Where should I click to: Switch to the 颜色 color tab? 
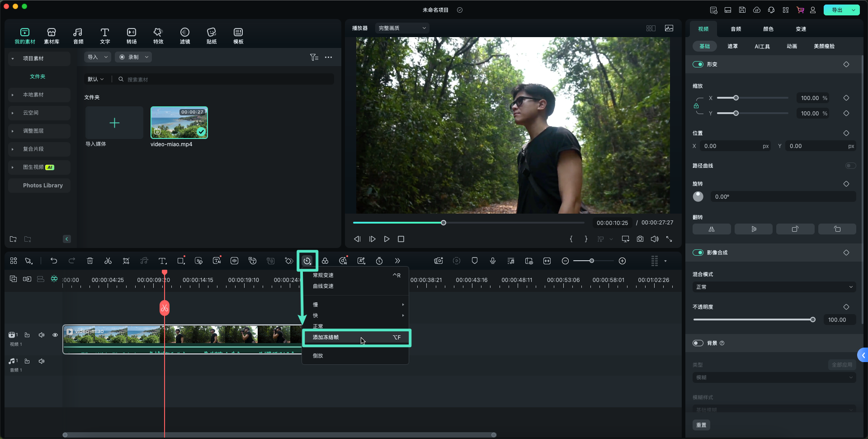coord(768,29)
